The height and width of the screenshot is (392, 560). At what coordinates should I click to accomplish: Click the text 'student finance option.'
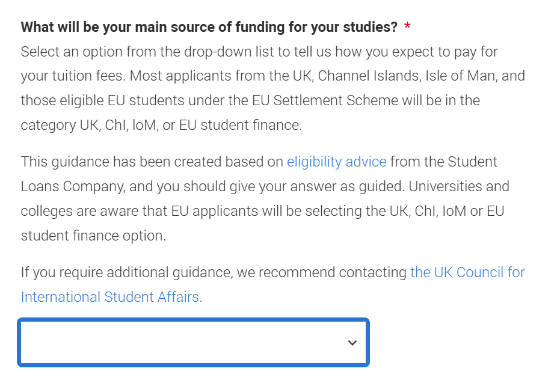(93, 236)
